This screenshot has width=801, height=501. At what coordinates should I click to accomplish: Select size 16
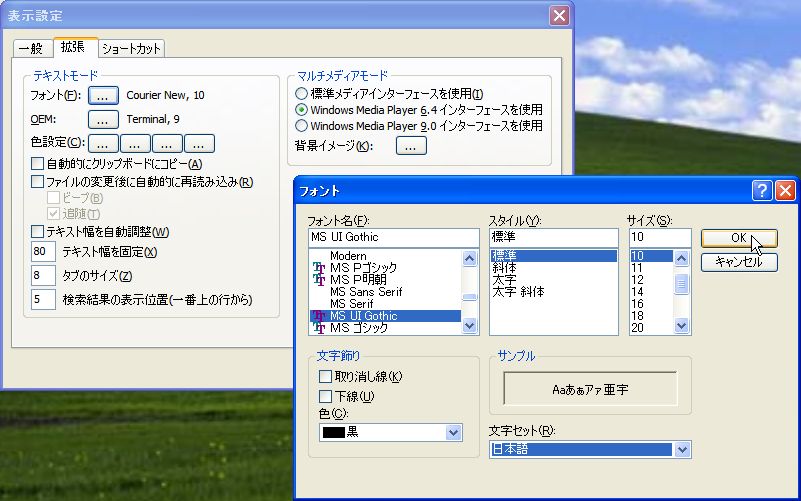coord(637,304)
